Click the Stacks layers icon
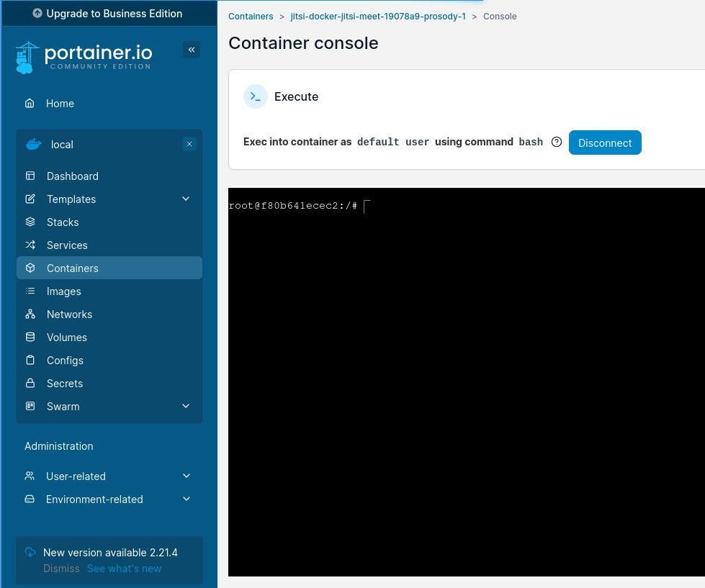This screenshot has width=705, height=588. 30,222
